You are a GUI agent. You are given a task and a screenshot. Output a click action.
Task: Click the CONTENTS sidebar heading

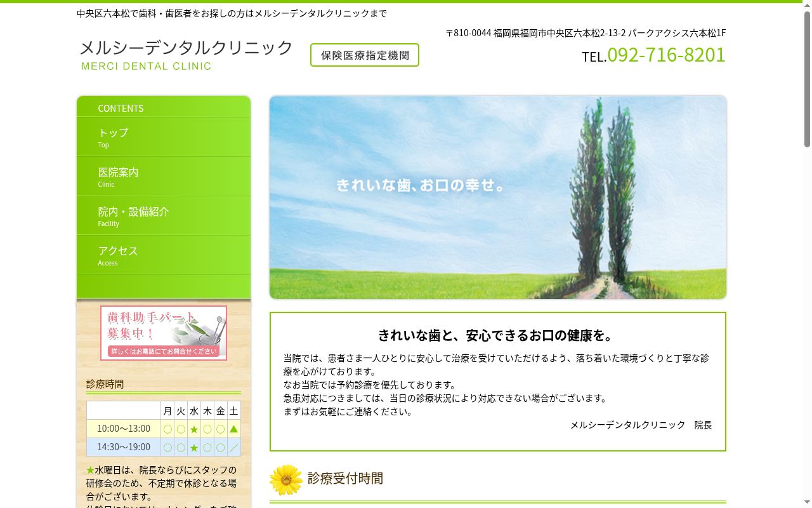pos(121,109)
